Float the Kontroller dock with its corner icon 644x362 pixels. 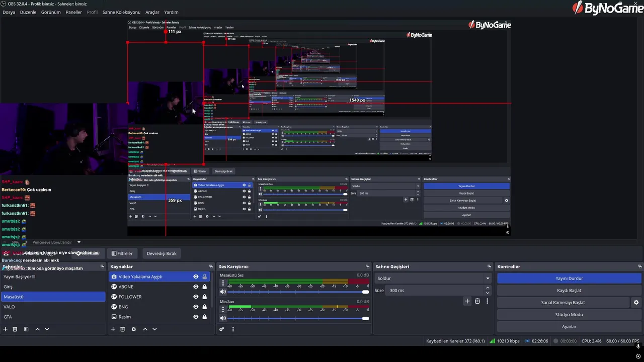click(x=640, y=266)
